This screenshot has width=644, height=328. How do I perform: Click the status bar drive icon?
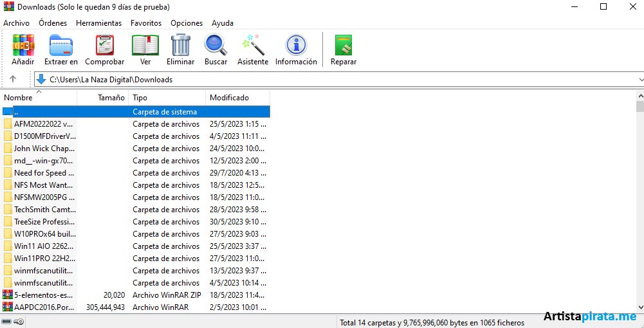tap(6, 322)
